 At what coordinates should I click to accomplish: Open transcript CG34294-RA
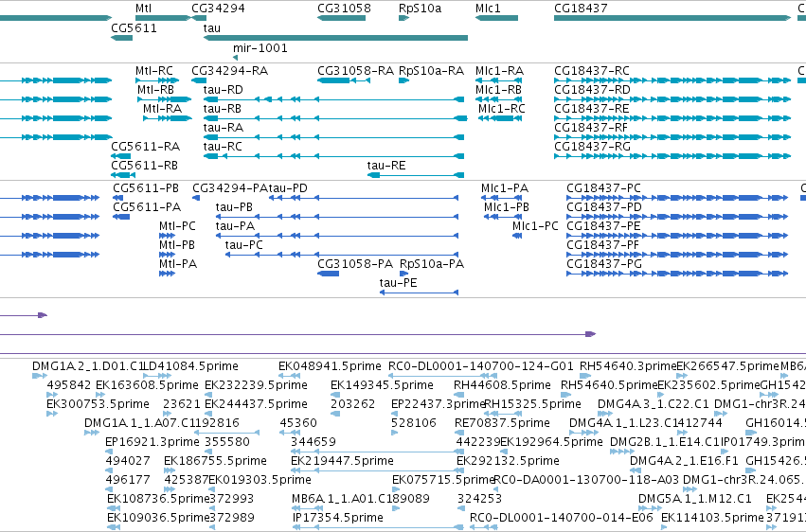coord(230,70)
